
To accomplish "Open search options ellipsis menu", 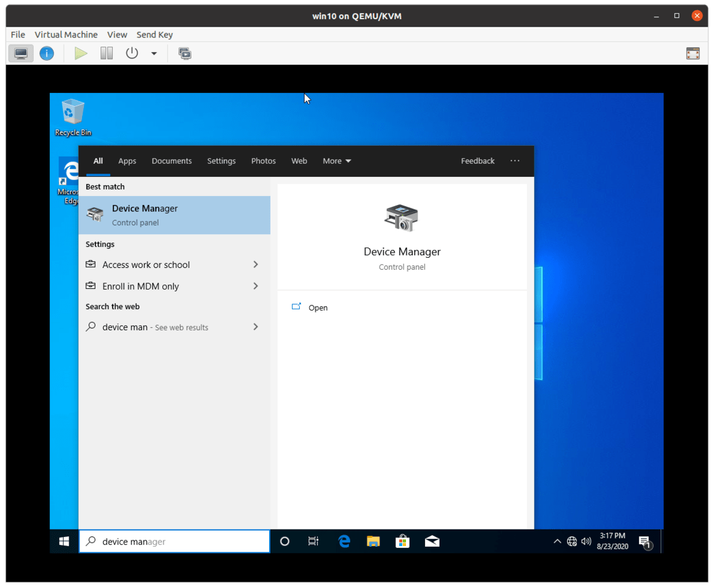I will click(x=515, y=161).
